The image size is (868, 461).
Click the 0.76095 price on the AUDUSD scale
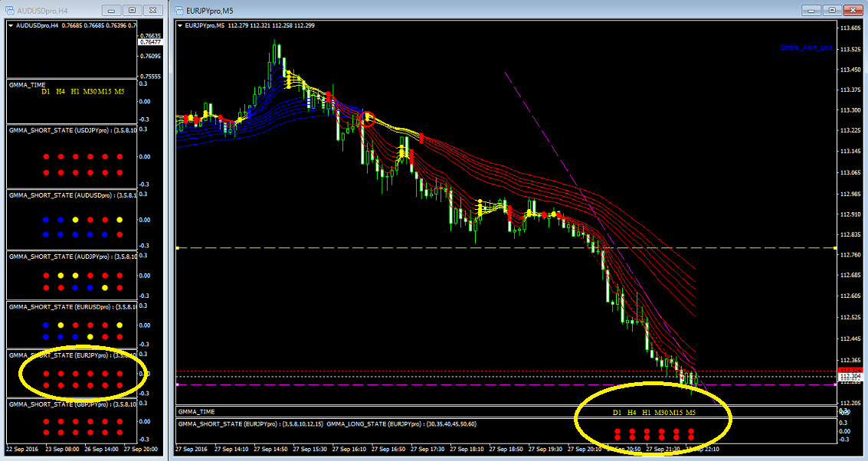150,57
